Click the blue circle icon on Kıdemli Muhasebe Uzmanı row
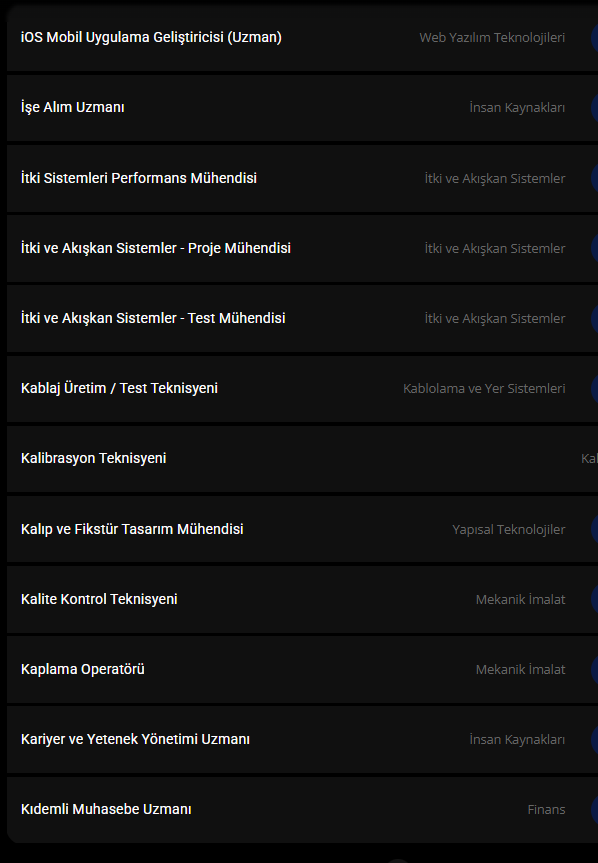598x863 pixels. point(595,809)
